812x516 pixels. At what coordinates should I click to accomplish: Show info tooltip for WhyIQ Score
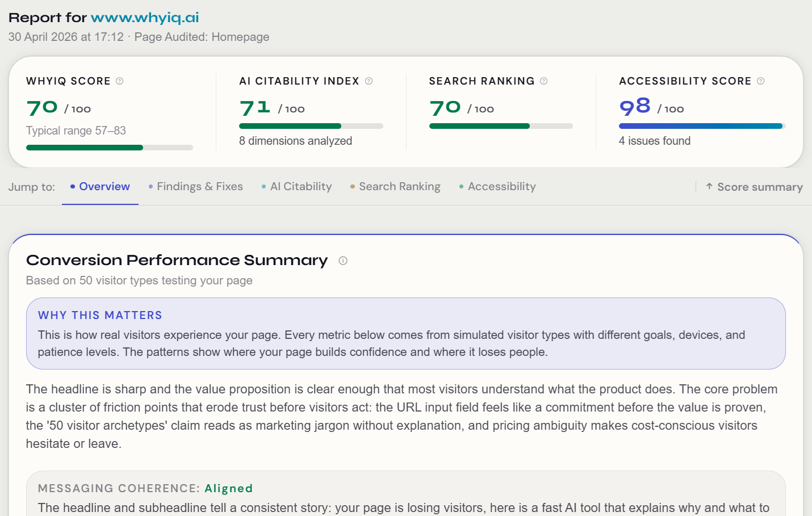[x=119, y=81]
